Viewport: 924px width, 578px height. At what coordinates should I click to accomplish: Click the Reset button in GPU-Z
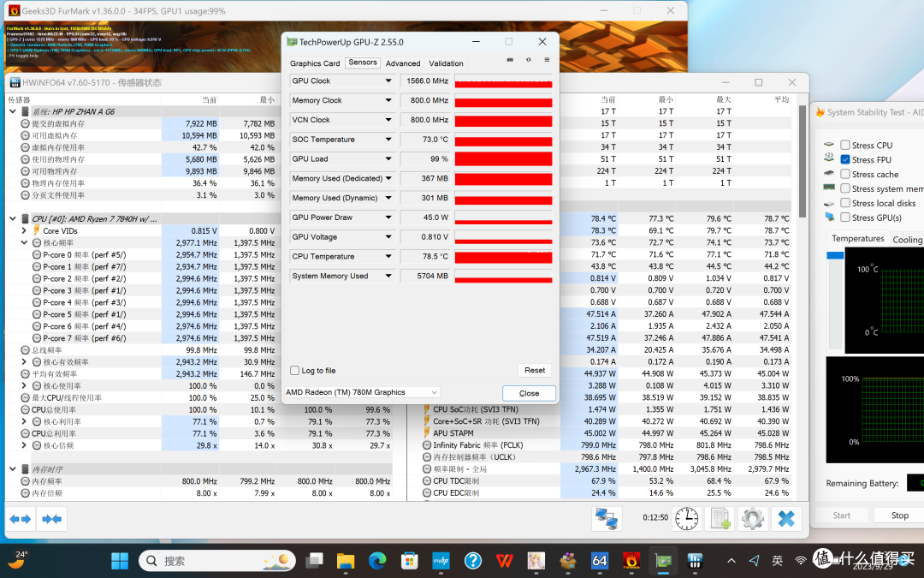[535, 371]
